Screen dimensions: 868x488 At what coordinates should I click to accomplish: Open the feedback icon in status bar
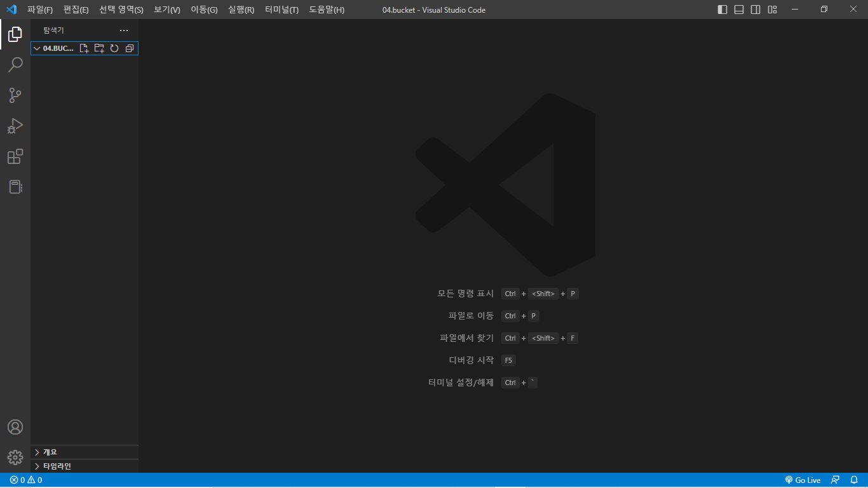[x=836, y=480]
